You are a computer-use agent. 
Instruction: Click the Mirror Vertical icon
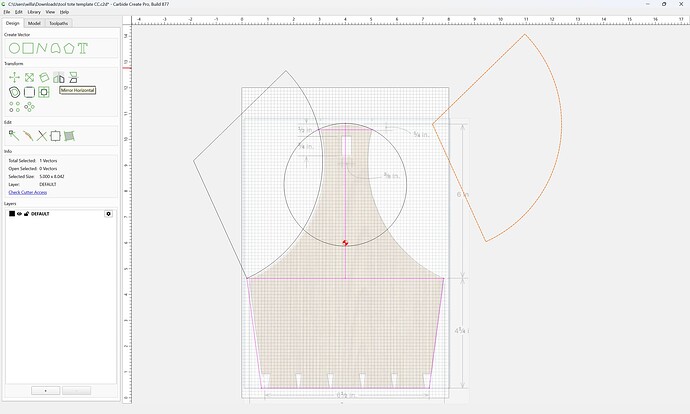point(73,78)
